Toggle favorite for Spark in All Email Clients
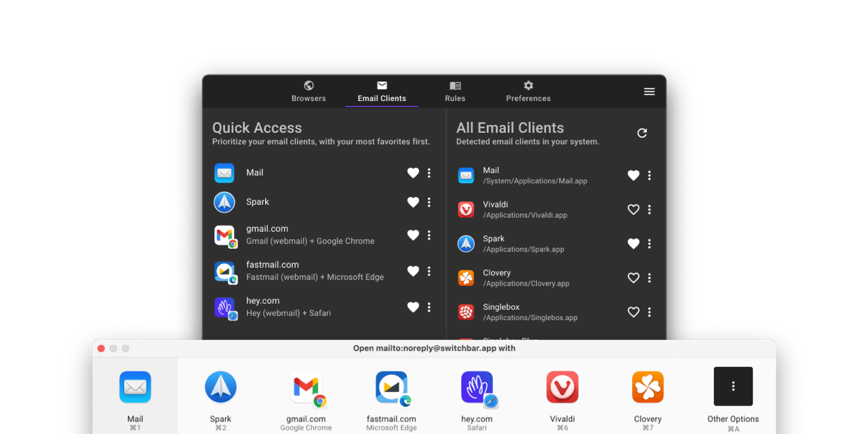The image size is (868, 434). pos(633,243)
